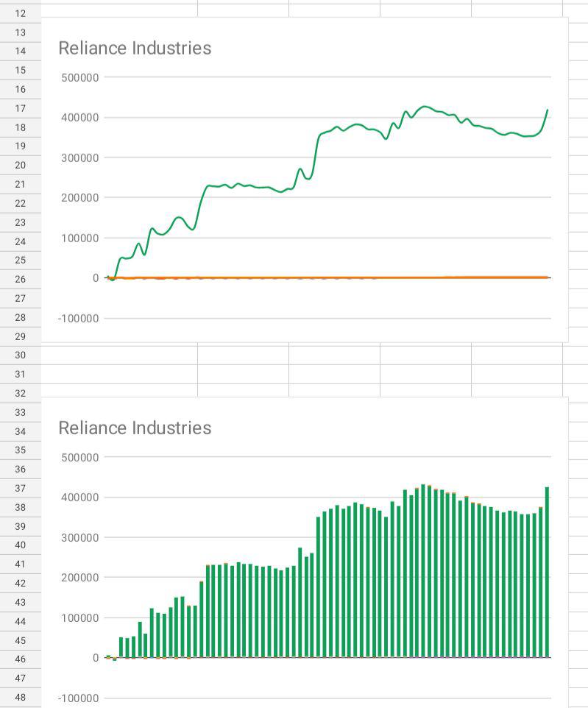
Task: Select row header 12
Action: tap(21, 13)
